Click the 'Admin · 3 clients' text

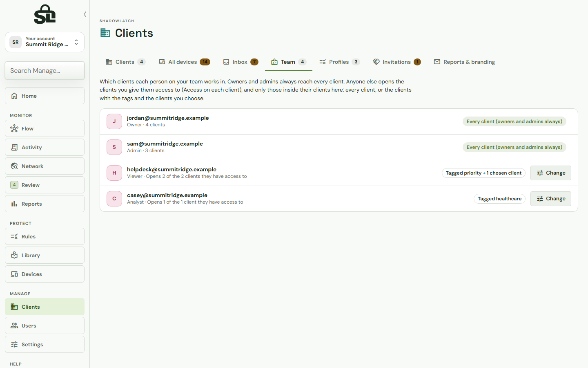[x=145, y=151]
